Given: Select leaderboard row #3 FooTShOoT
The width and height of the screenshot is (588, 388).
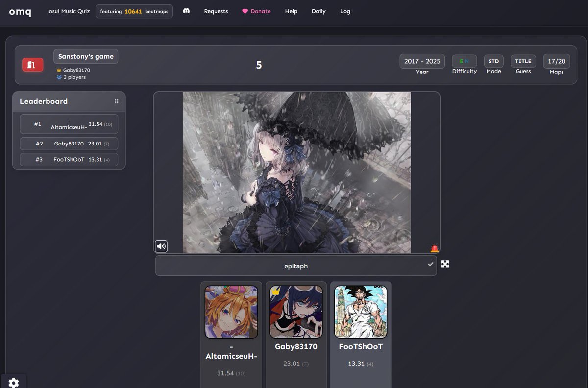Looking at the screenshot, I should (x=69, y=159).
